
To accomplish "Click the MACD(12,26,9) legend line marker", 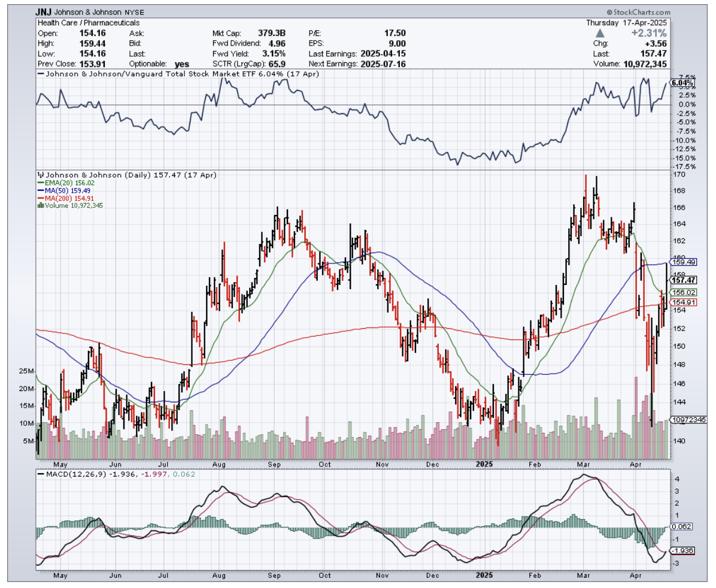I will coord(41,474).
